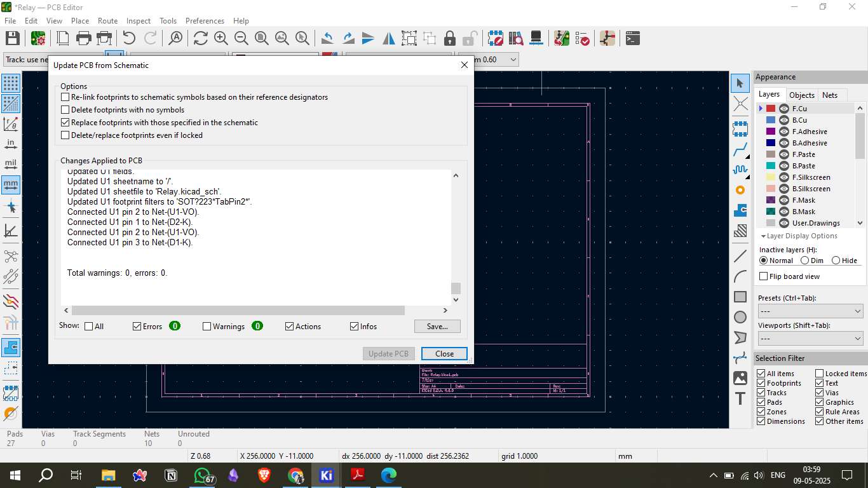Open the Presets dropdown
This screenshot has height=488, width=868.
(810, 311)
